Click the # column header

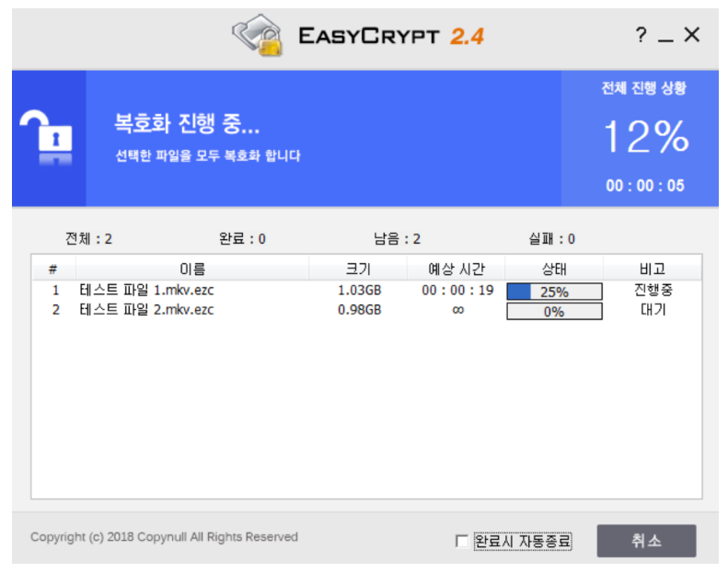coord(53,269)
